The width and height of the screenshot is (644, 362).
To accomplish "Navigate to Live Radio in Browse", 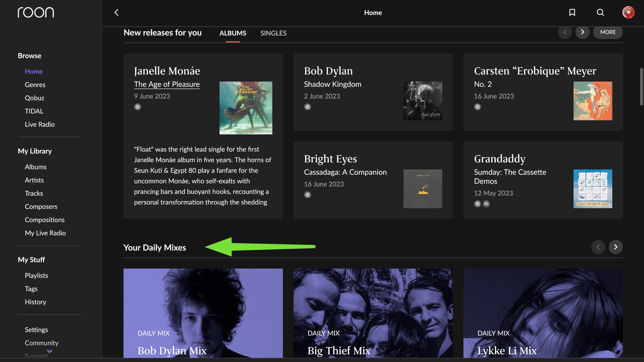I will tap(40, 124).
